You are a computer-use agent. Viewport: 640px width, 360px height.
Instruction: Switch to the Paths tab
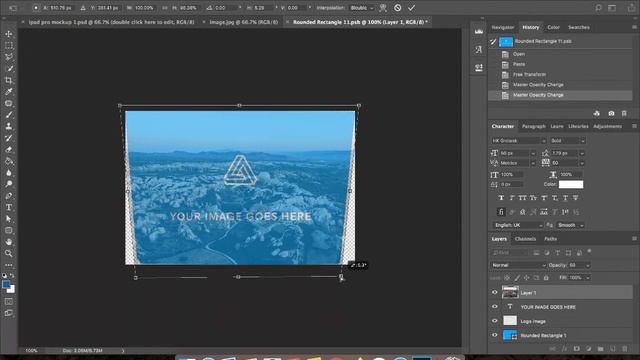550,239
